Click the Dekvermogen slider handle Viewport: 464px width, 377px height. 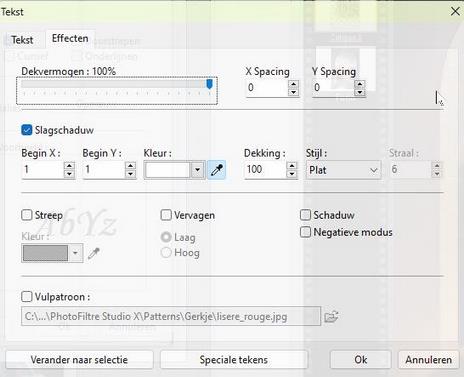(x=209, y=84)
